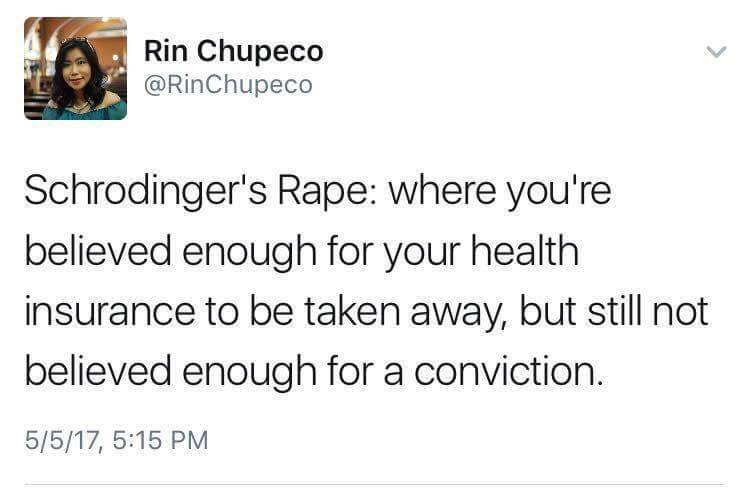Tap the "5:15 PM" time portion
The height and width of the screenshot is (489, 750).
coord(161,440)
